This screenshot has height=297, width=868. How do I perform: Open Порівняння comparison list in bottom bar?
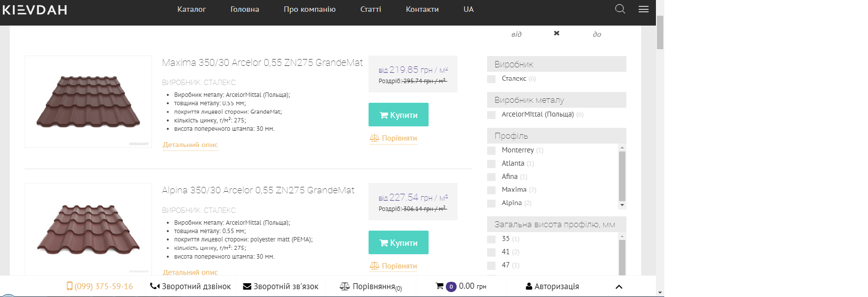click(x=371, y=287)
